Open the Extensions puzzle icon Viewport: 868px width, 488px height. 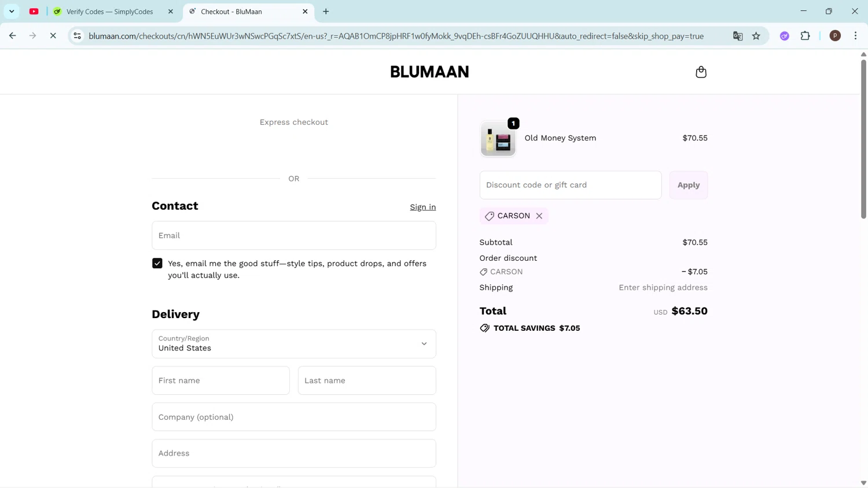(805, 36)
